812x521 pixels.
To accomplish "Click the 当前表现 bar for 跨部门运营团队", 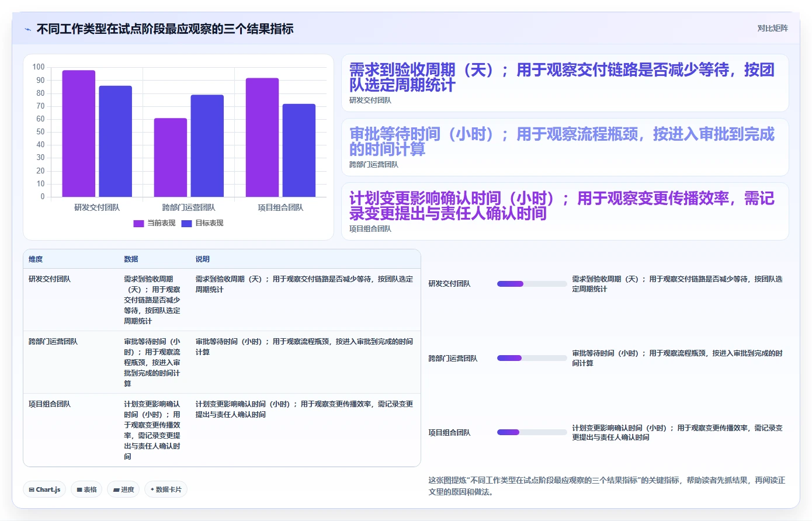I will click(x=171, y=157).
